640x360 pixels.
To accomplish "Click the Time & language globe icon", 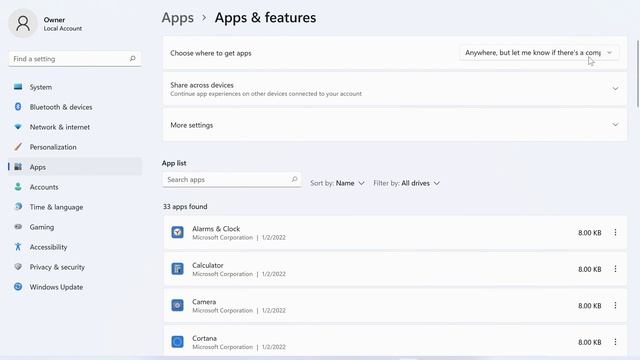I will click(x=18, y=207).
